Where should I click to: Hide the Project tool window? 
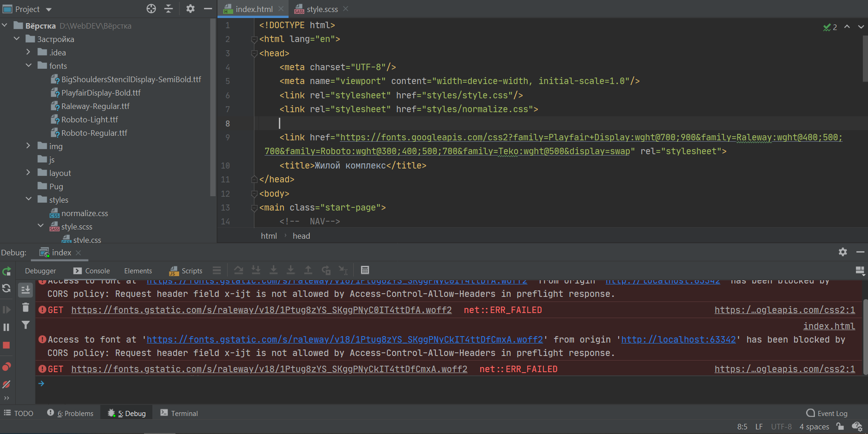point(208,9)
